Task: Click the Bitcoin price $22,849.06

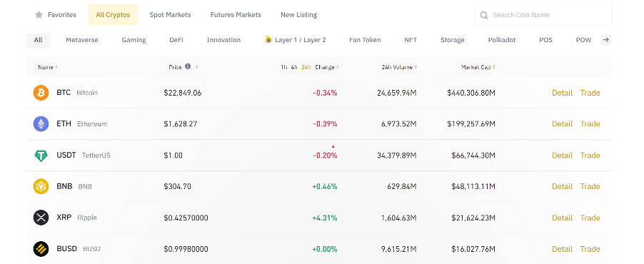Action: (x=182, y=93)
